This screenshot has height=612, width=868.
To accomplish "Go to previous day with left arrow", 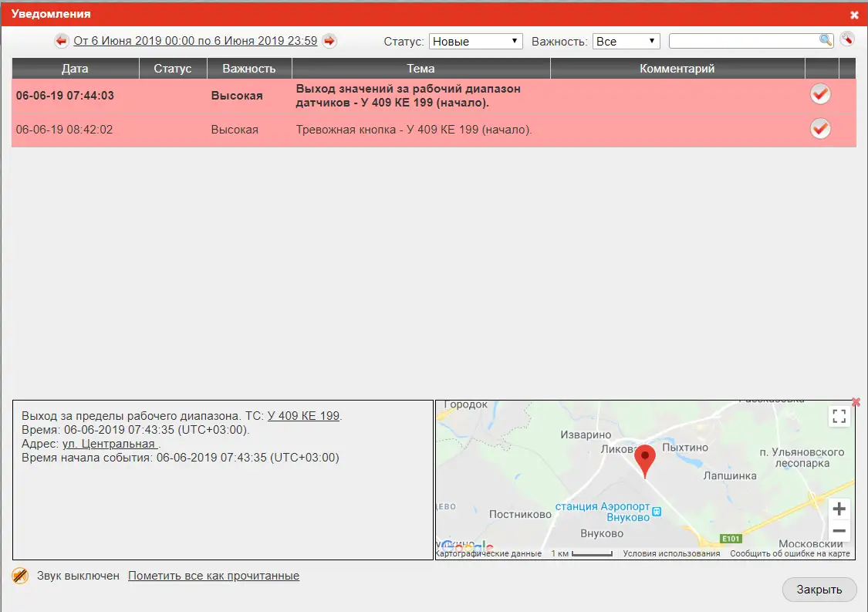I will pos(61,41).
